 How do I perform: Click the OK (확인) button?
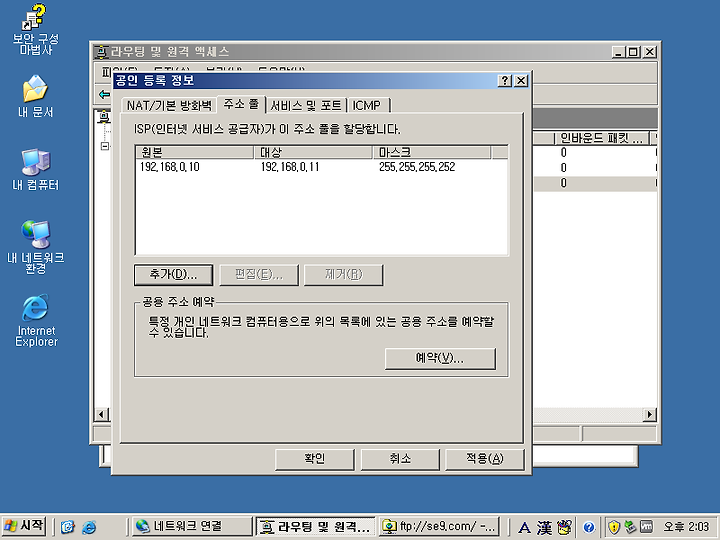pos(315,459)
